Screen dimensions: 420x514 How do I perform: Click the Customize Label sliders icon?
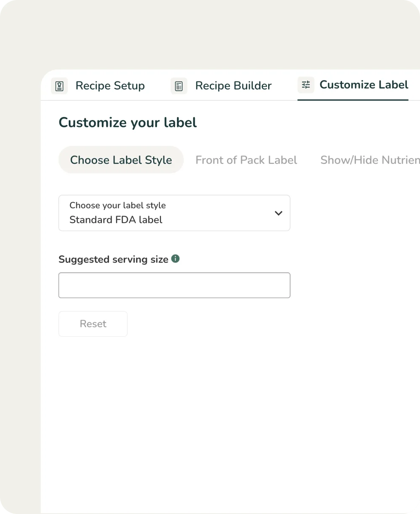305,85
